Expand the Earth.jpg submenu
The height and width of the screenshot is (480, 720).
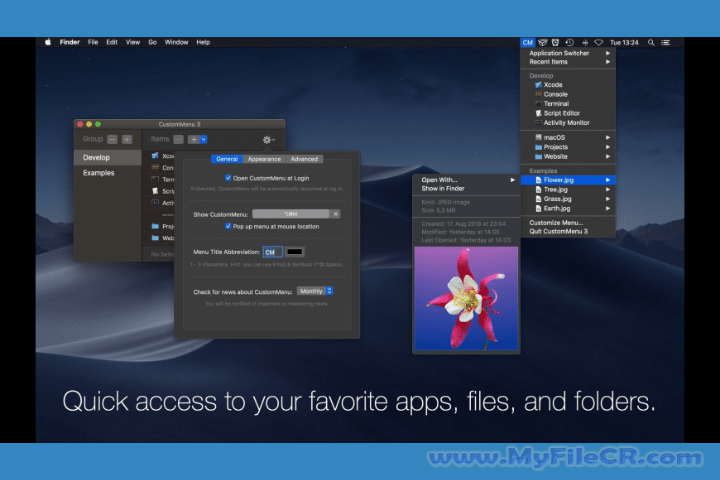(568, 209)
